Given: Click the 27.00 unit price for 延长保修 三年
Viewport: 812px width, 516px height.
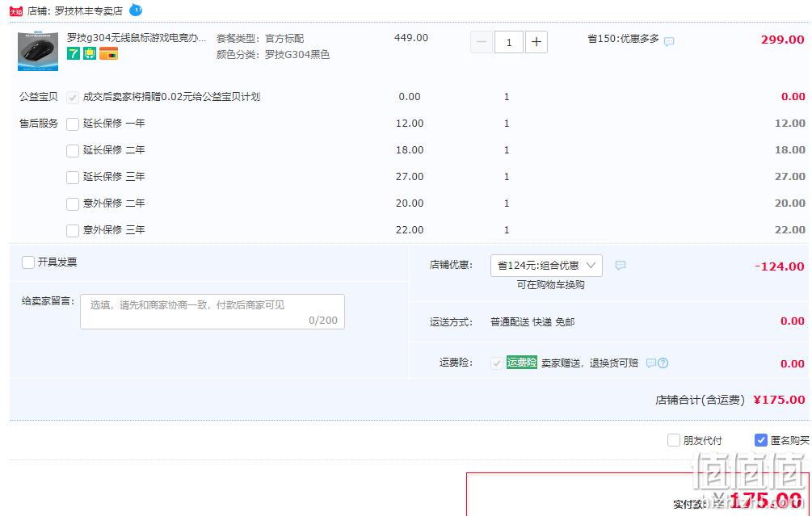Looking at the screenshot, I should [x=410, y=177].
